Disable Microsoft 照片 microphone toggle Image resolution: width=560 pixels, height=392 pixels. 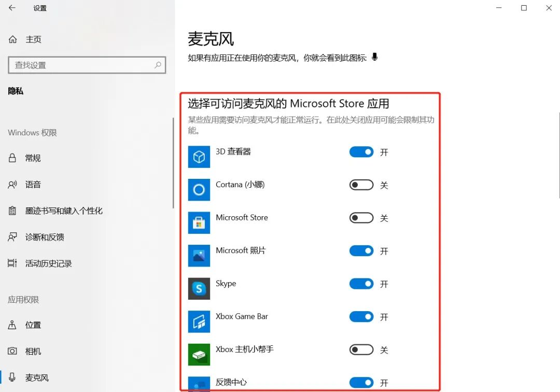tap(361, 251)
